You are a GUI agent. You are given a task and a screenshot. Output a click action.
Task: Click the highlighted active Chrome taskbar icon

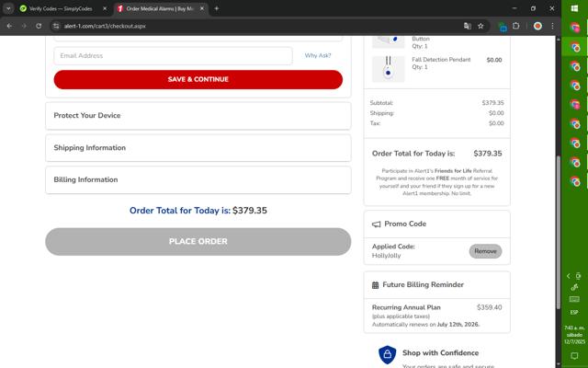(574, 47)
